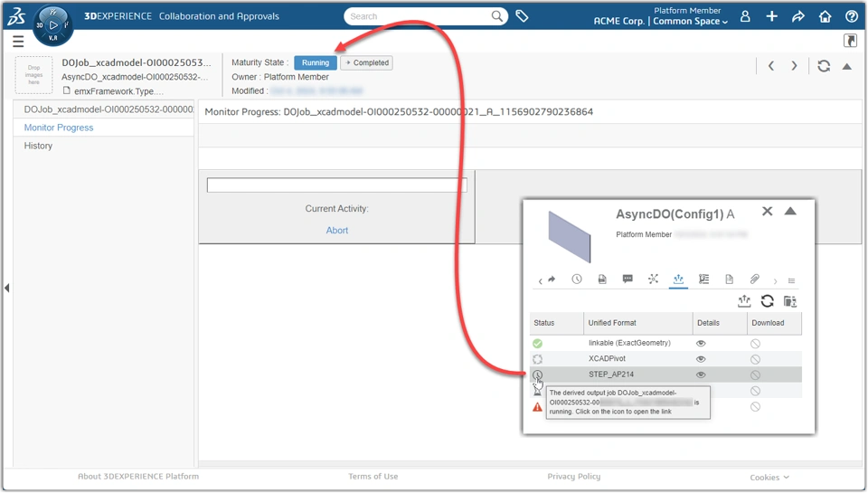
Task: Open the attachments paperclip tab
Action: point(754,279)
